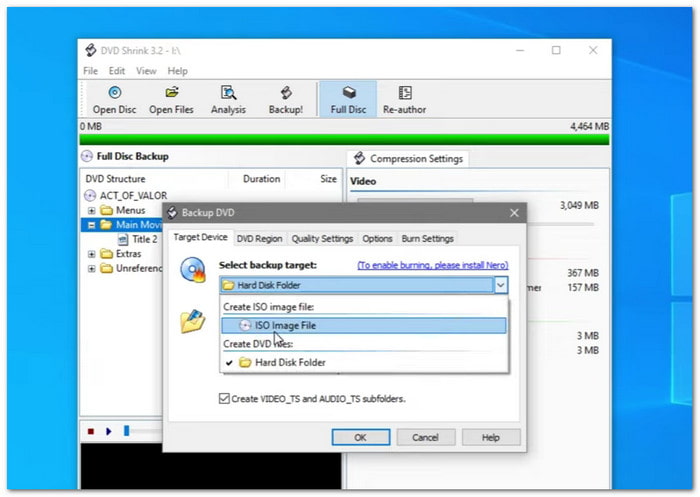Image resolution: width=700 pixels, height=497 pixels.
Task: Play the video preview
Action: pos(108,431)
